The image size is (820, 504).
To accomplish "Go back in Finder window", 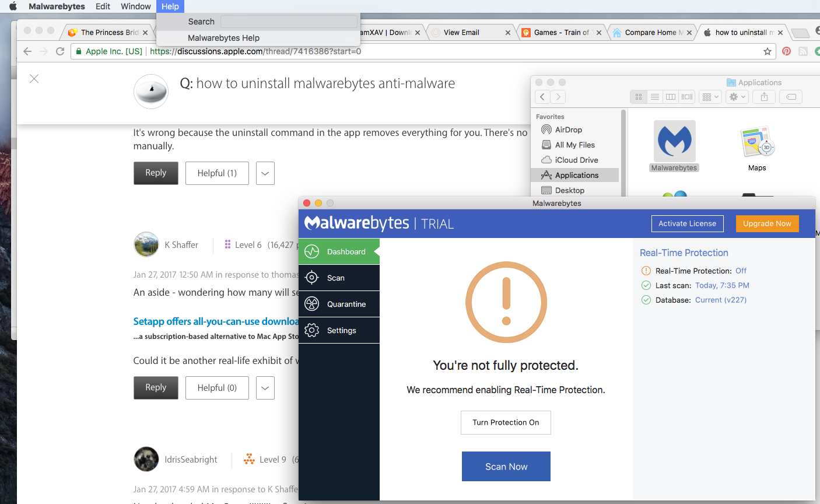I will coord(542,97).
